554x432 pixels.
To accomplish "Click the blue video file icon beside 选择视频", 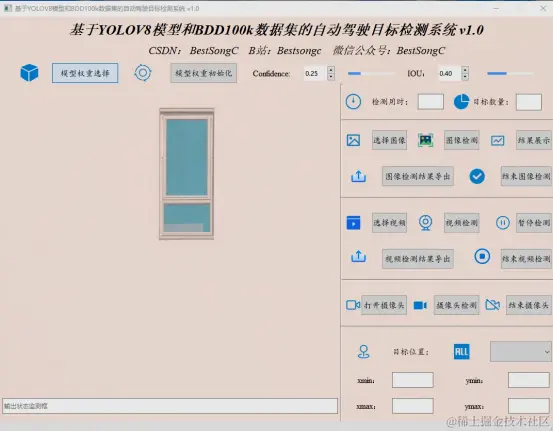I will point(353,223).
